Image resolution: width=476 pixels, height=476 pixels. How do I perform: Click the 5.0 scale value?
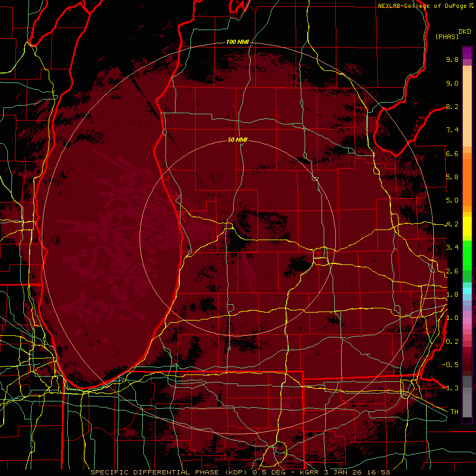(x=452, y=200)
